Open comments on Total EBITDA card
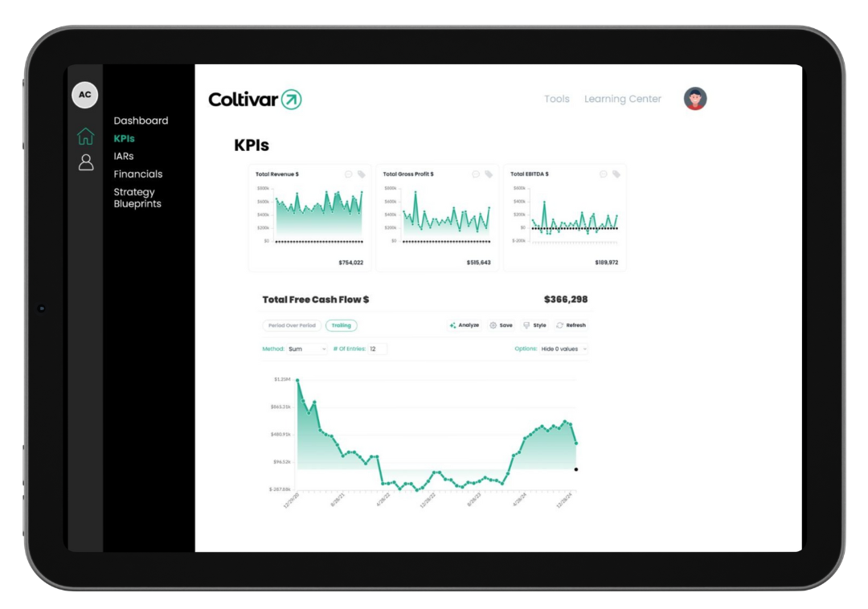 [604, 174]
